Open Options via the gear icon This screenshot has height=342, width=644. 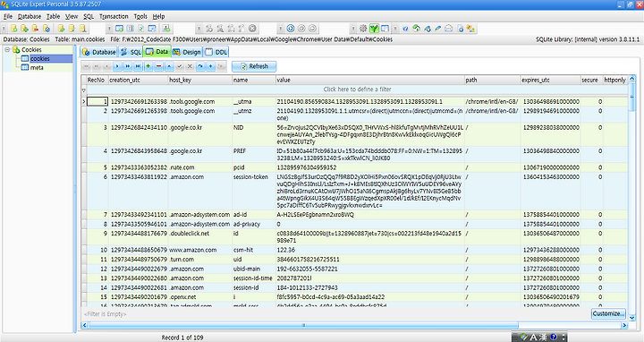[x=363, y=29]
